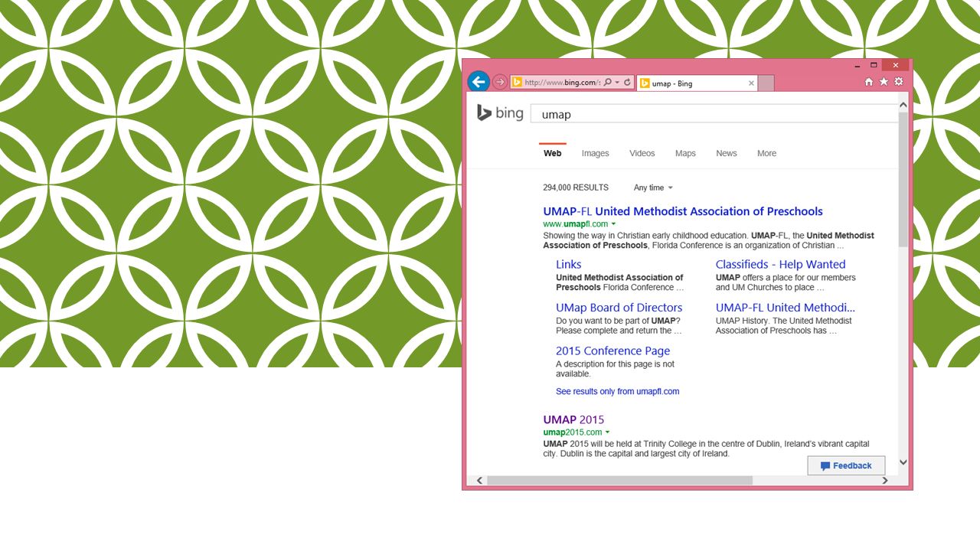Open 'UMAP-FL United Methodist Association of Preschools' result
The width and height of the screenshot is (980, 551).
coord(683,211)
